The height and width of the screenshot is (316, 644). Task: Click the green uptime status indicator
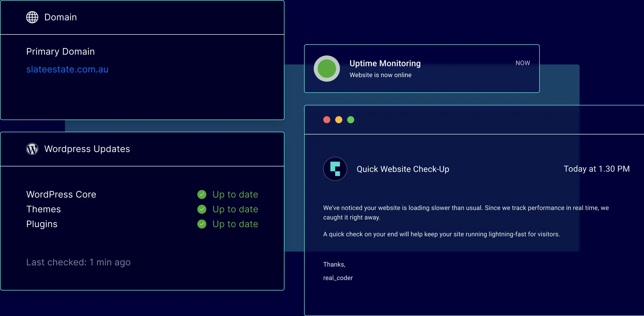[x=327, y=69]
